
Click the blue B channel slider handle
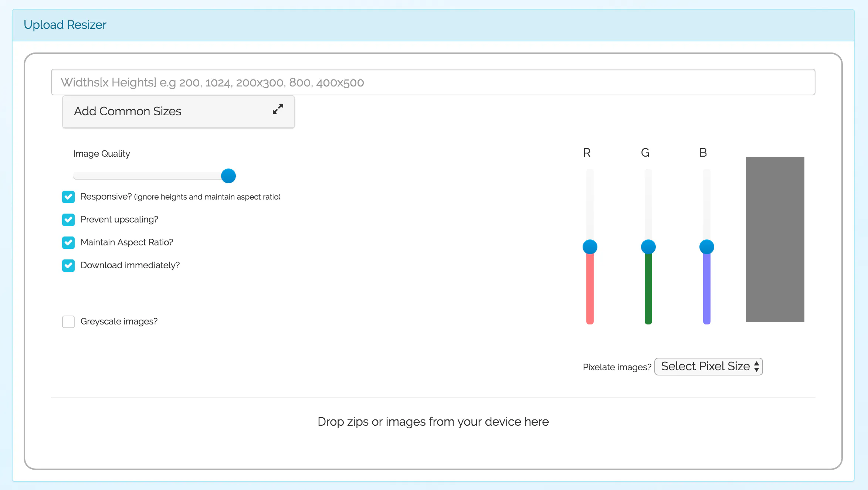click(x=707, y=247)
